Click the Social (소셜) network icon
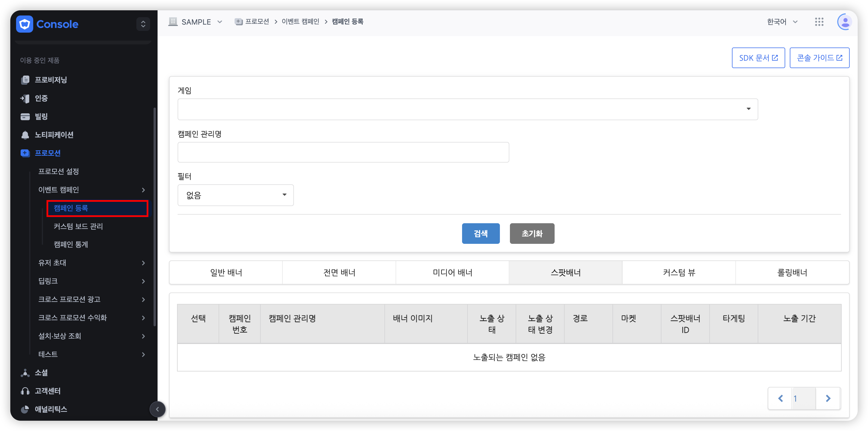The width and height of the screenshot is (868, 431). coord(25,373)
